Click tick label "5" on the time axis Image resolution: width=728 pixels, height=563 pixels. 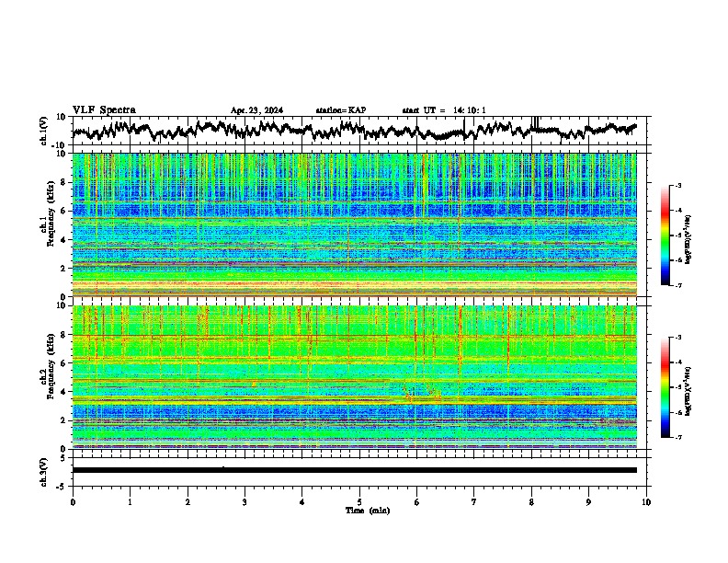(x=359, y=502)
